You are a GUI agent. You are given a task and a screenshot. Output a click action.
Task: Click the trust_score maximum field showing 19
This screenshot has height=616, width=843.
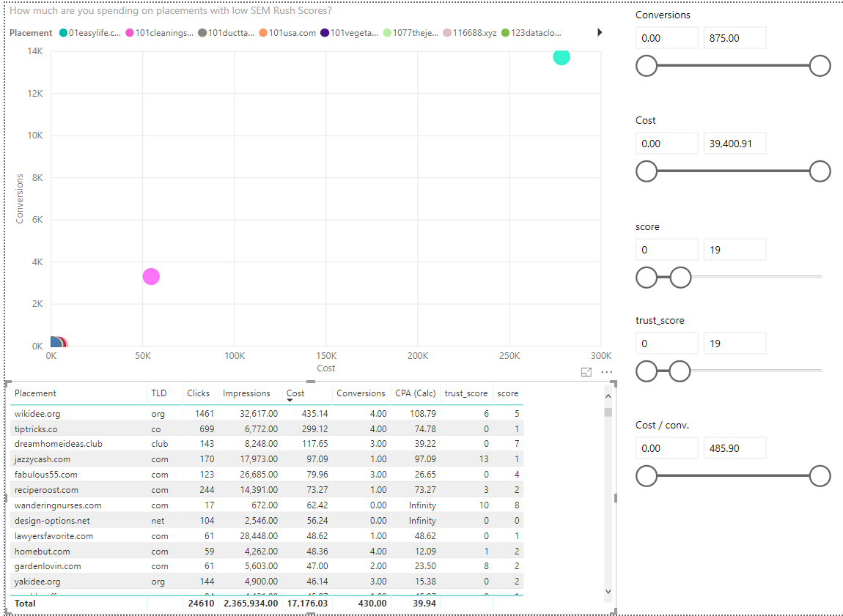tap(734, 344)
